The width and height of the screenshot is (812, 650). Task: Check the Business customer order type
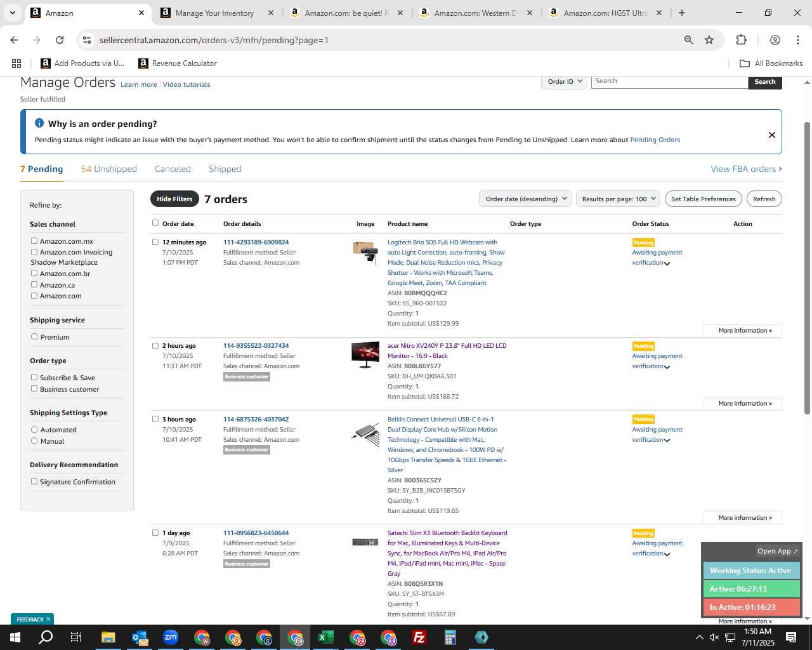point(34,388)
